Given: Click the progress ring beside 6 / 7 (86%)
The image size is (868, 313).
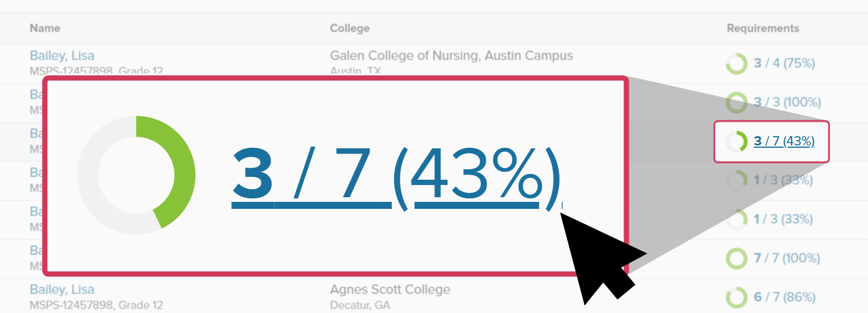Looking at the screenshot, I should tap(736, 297).
